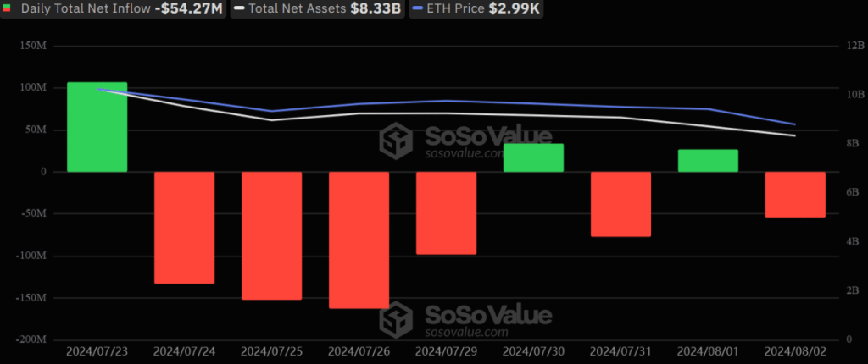Click the 50M positive axis label
Viewport: 868px width, 364px height.
36,130
